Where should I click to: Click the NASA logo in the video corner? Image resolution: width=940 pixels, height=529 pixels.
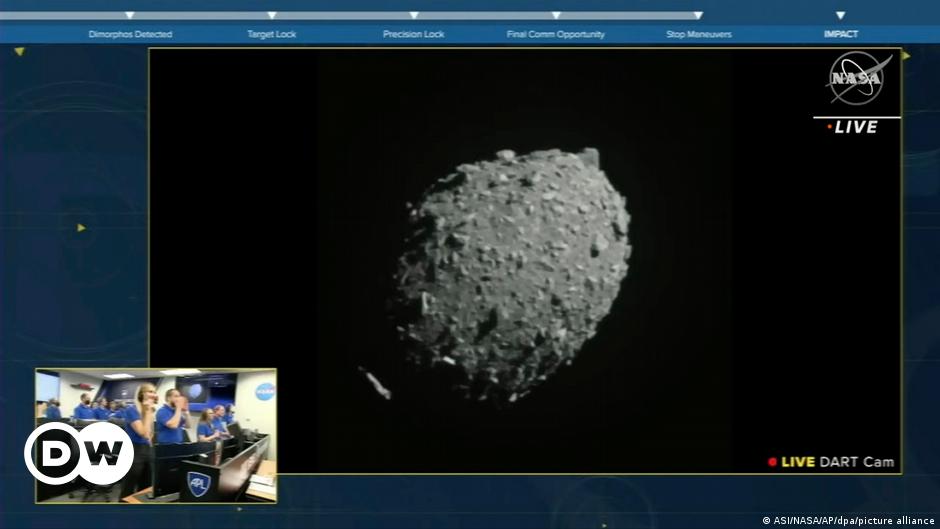coord(859,78)
